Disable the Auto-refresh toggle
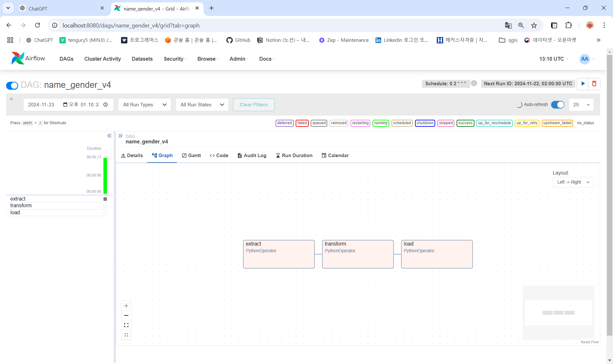Image resolution: width=613 pixels, height=364 pixels. coord(557,105)
